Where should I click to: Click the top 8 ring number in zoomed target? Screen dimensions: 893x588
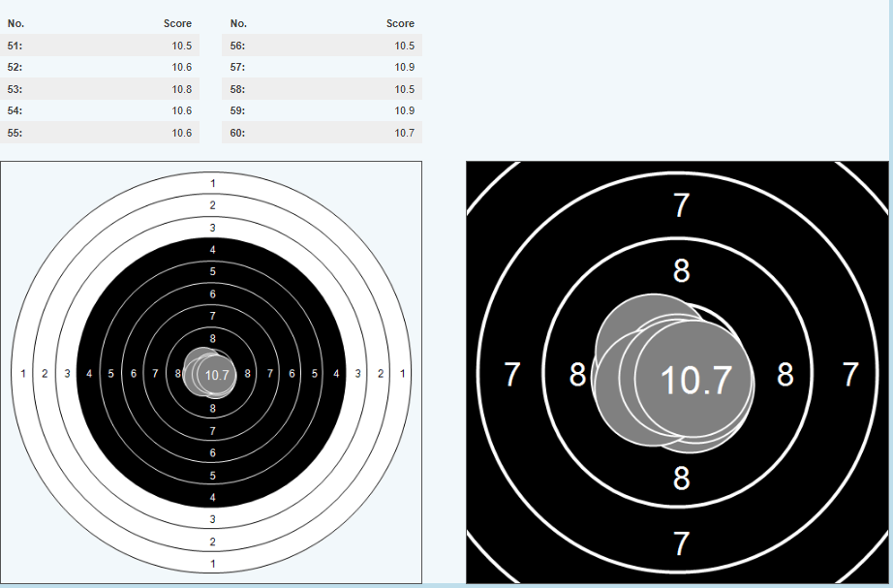point(681,270)
